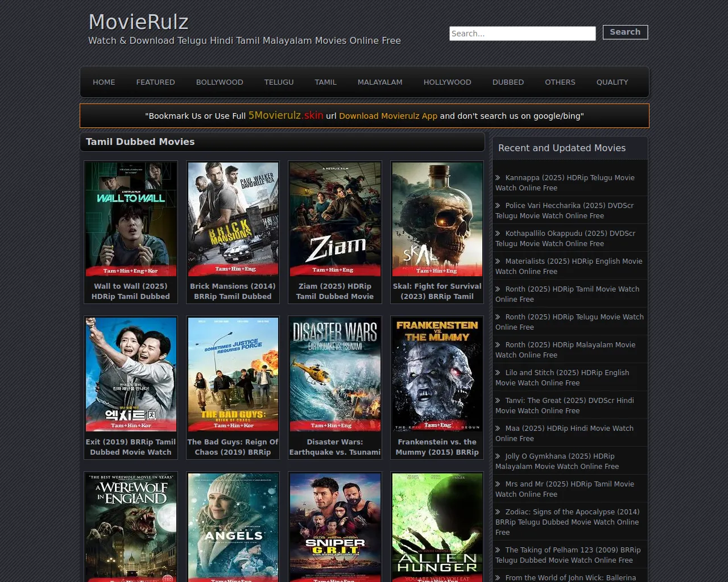
Task: Click the Search button
Action: pos(625,32)
